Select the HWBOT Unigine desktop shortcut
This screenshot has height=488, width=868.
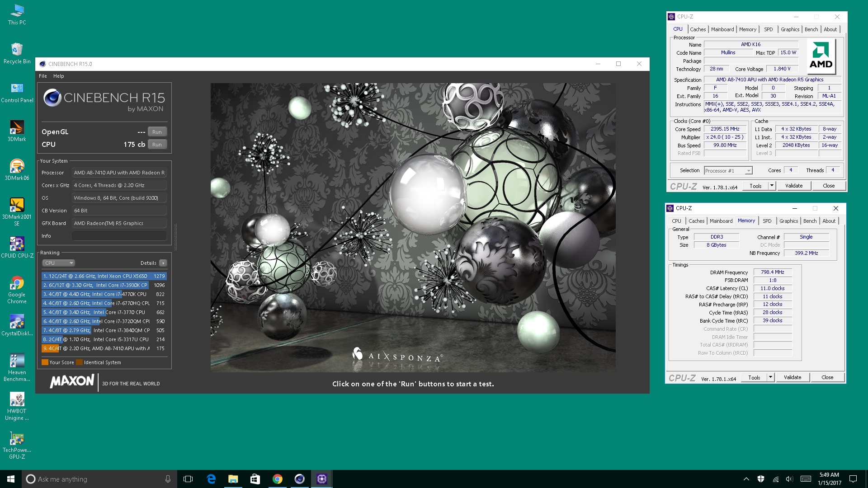[x=17, y=406]
